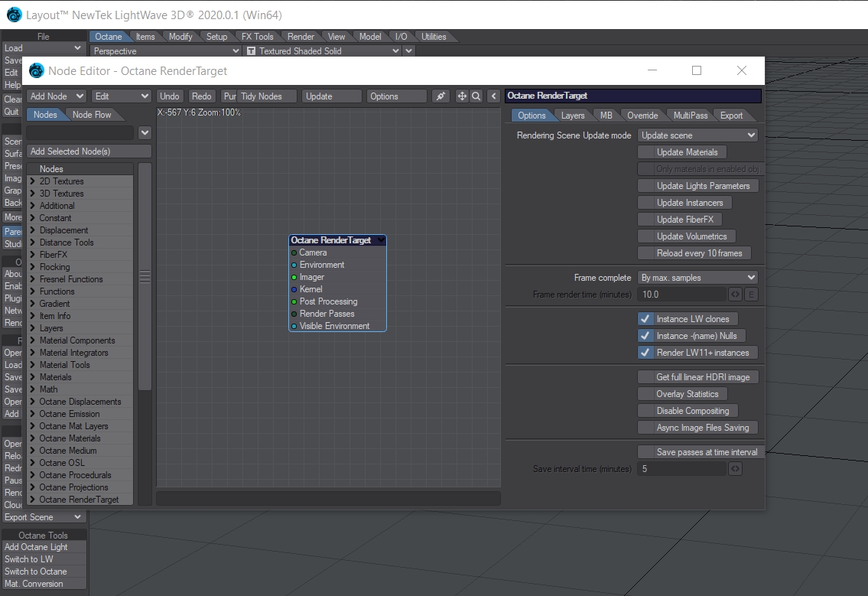Click the Camera input dot on Octane RenderTarget node
The image size is (868, 596).
click(294, 252)
